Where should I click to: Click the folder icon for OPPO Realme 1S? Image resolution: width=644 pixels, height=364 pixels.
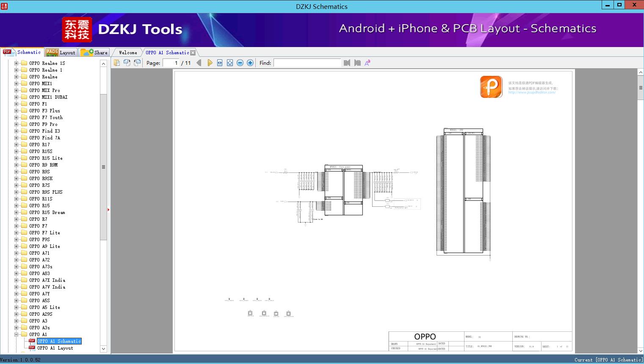pyautogui.click(x=24, y=63)
